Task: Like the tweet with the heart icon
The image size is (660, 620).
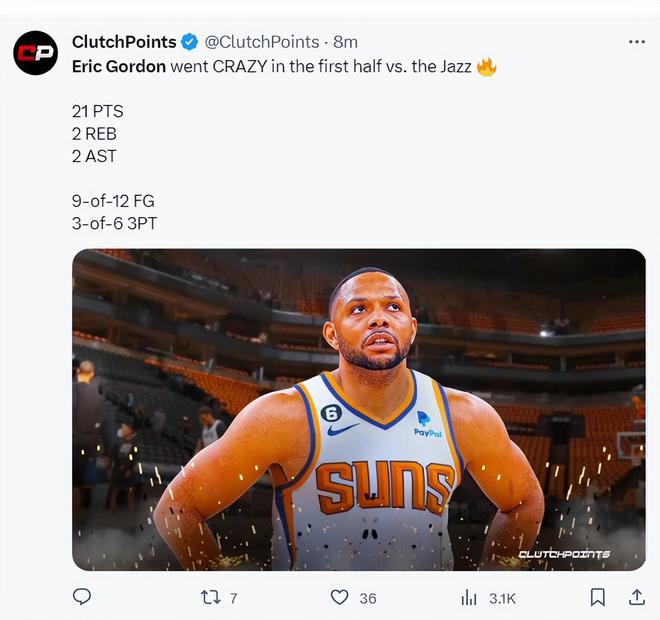Action: click(340, 597)
